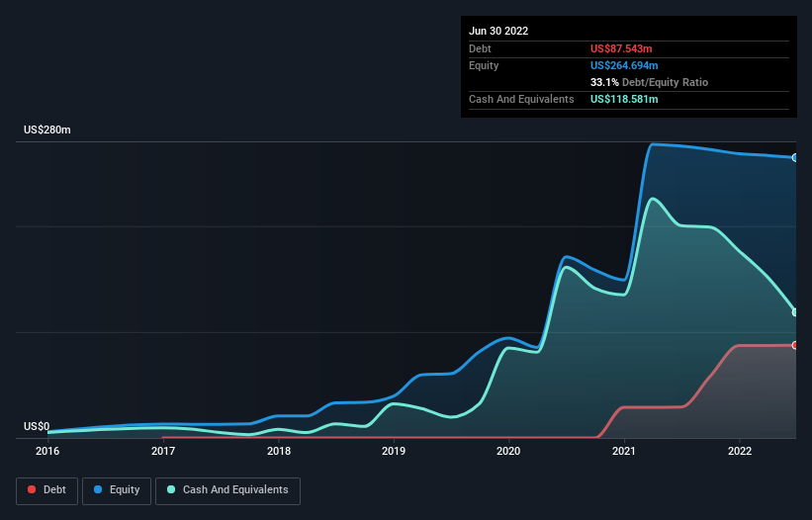Select the red Debt endpoint marker
Screen dimensions: 812x520
[795, 345]
